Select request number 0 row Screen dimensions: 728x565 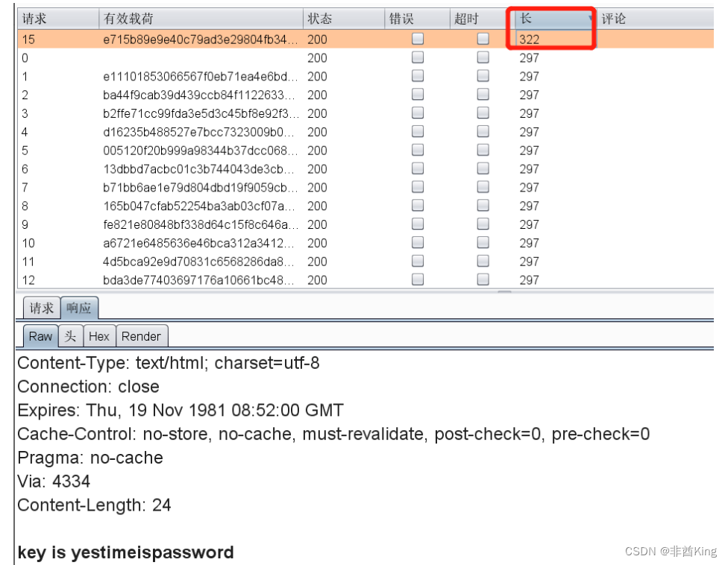(x=365, y=58)
